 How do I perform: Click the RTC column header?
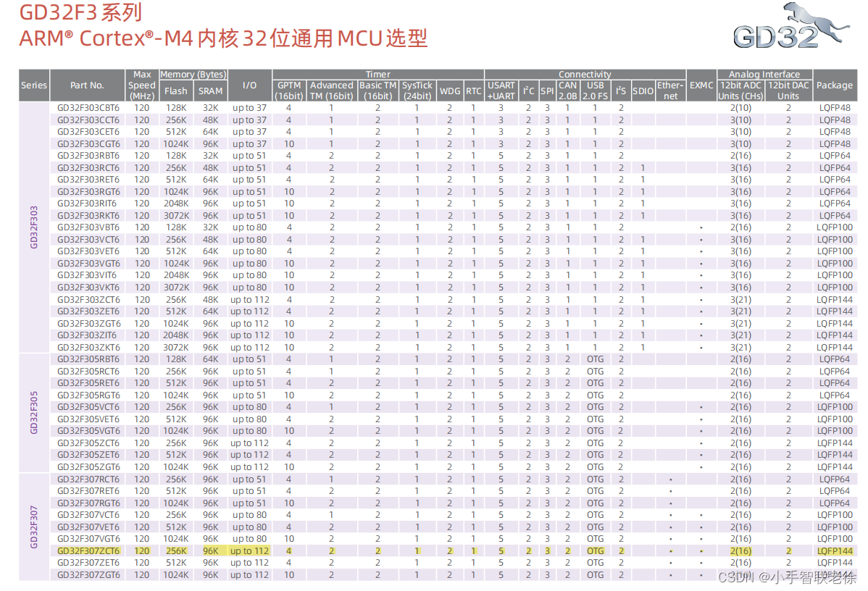click(x=473, y=91)
